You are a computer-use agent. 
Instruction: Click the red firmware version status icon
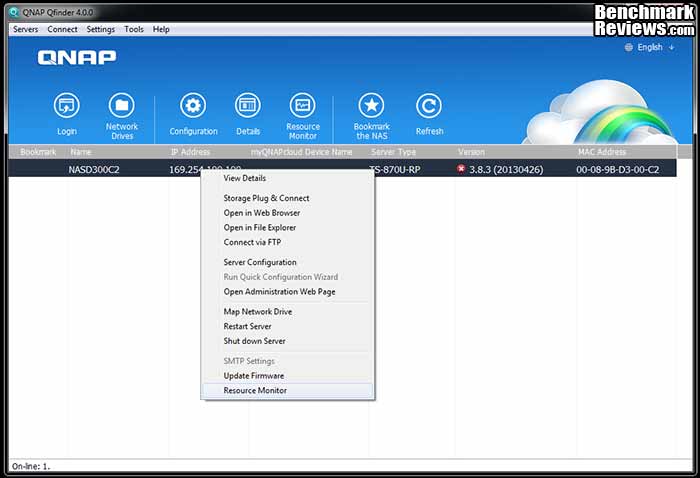[461, 169]
